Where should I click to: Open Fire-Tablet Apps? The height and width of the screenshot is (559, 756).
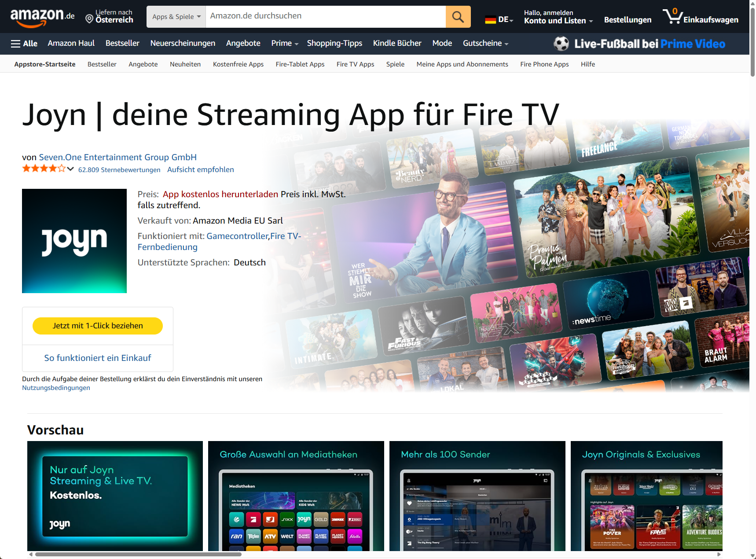click(300, 64)
